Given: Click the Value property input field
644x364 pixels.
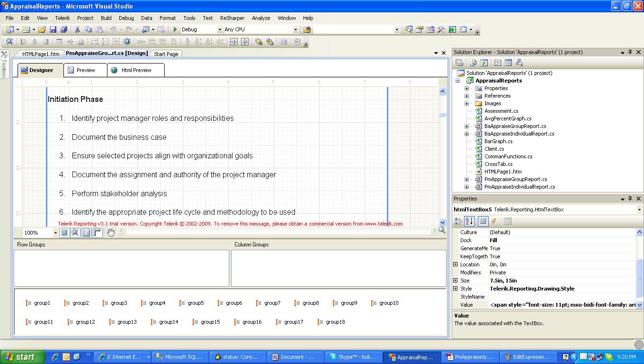Looking at the screenshot, I should click(x=562, y=305).
